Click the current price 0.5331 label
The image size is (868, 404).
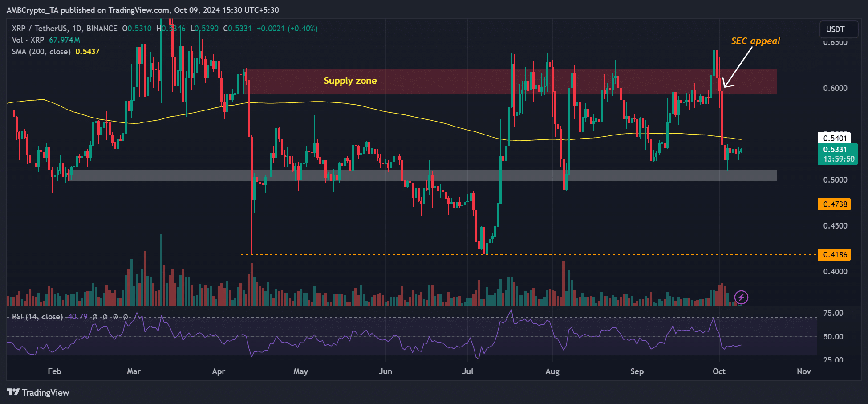point(837,154)
